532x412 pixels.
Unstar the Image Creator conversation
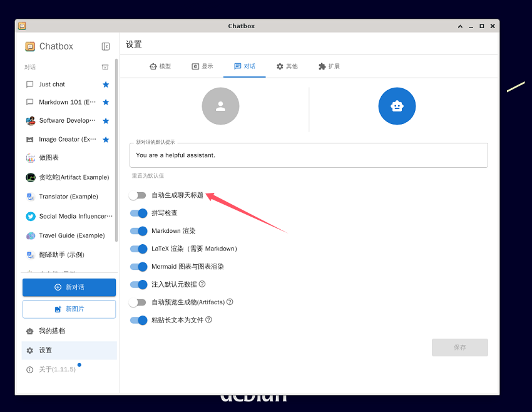[106, 140]
